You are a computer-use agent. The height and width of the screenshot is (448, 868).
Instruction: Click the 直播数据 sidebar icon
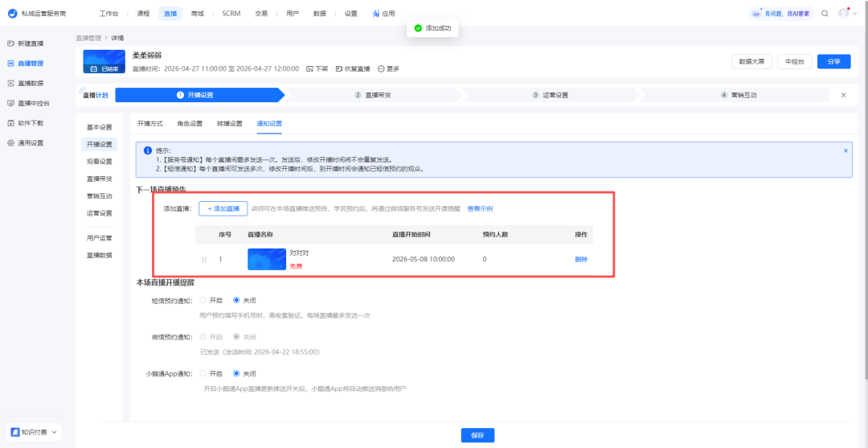pyautogui.click(x=10, y=83)
